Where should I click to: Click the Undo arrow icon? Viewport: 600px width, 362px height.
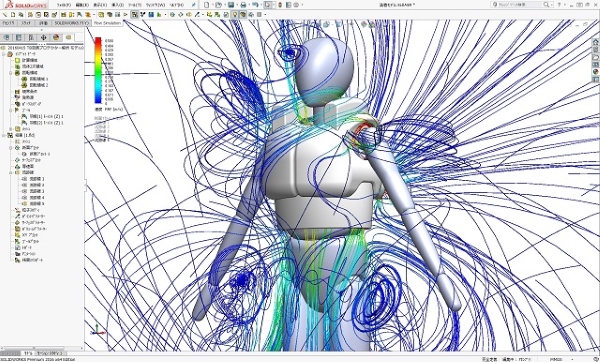pyautogui.click(x=256, y=5)
